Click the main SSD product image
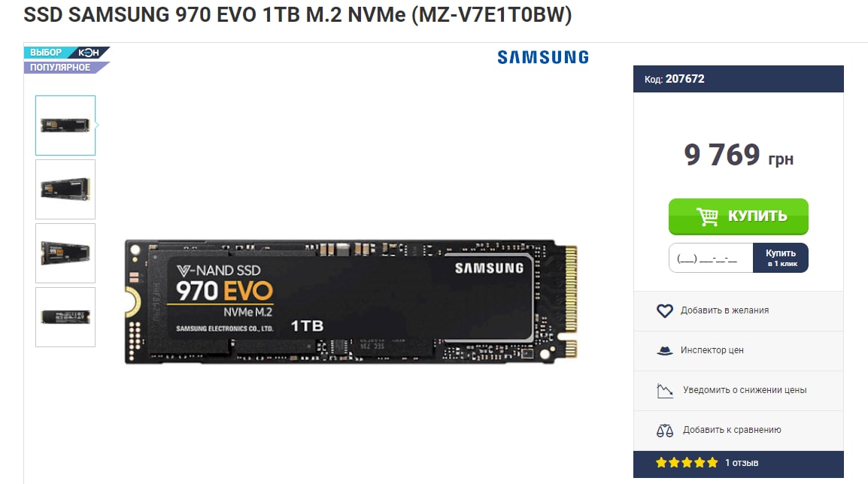Screen dimensions: 868x484 [351, 301]
